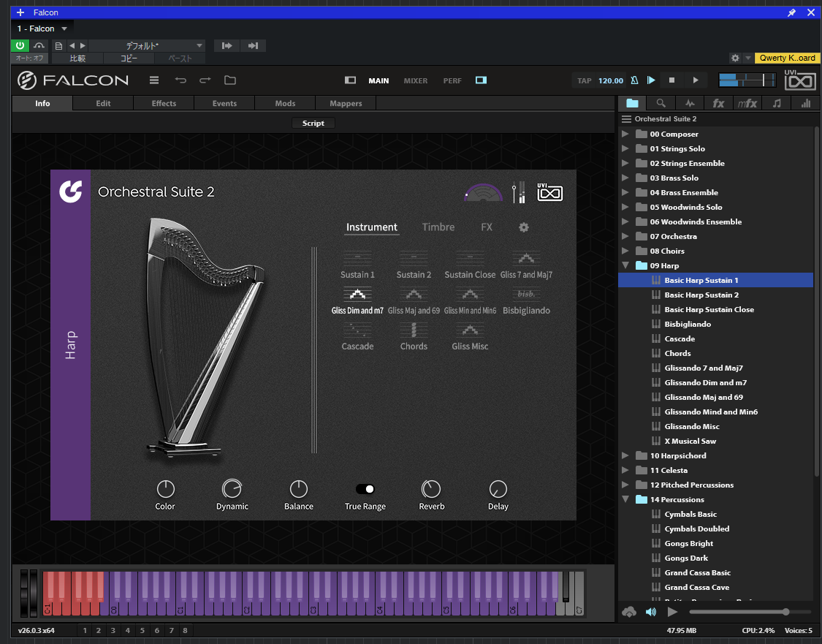The width and height of the screenshot is (822, 644).
Task: Toggle the green plugin power button
Action: (20, 45)
